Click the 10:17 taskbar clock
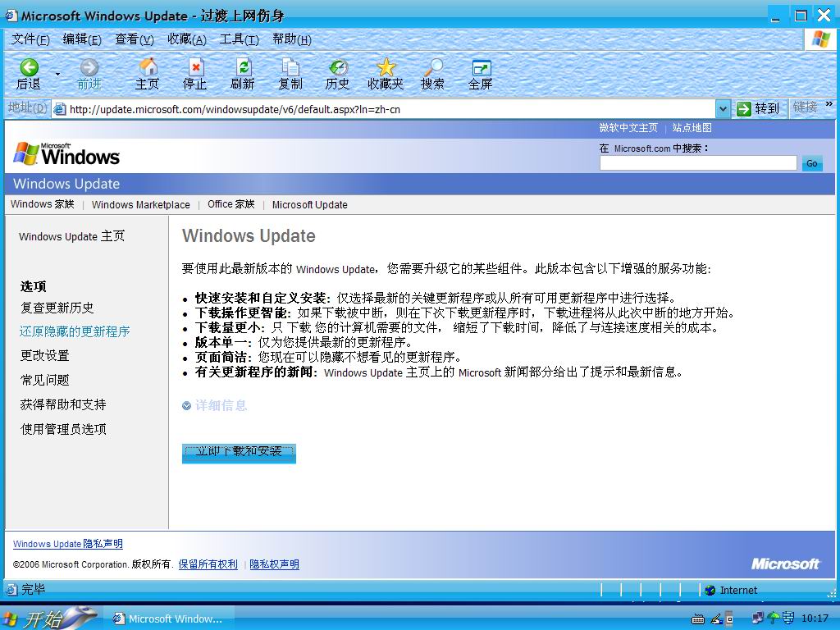The height and width of the screenshot is (630, 840). (815, 619)
